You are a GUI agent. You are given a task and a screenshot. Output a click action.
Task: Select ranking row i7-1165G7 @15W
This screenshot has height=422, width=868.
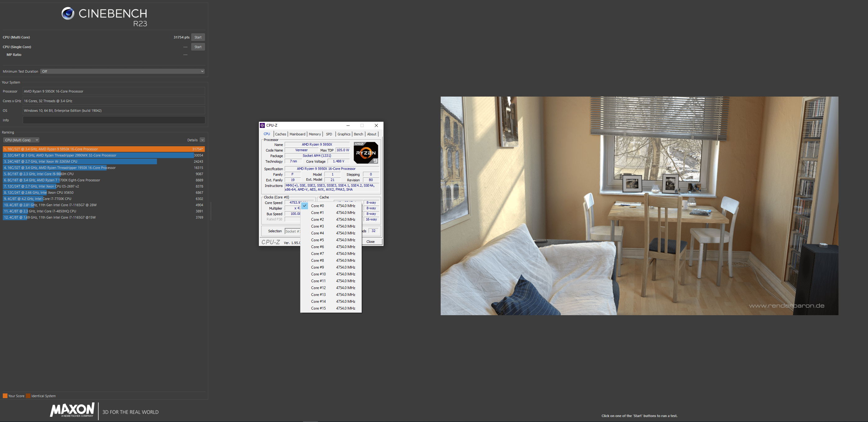104,217
